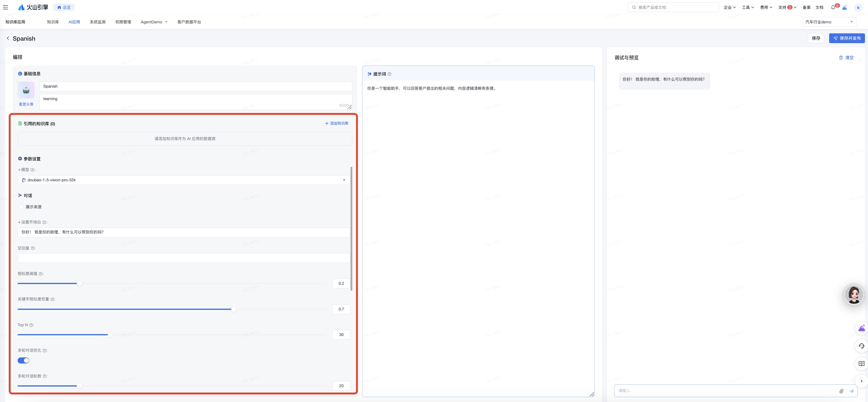This screenshot has width=868, height=402.
Task: Open the documentation book floating icon
Action: [861, 363]
